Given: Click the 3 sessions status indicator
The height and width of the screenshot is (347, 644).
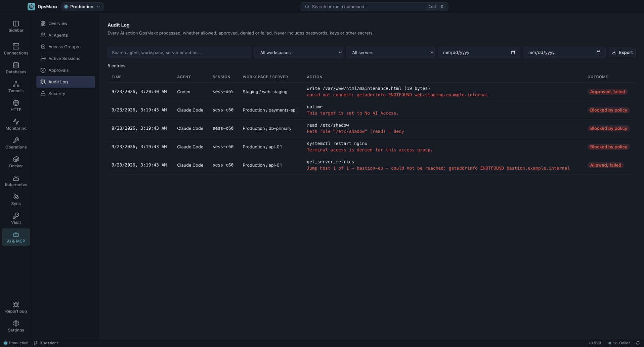Looking at the screenshot, I should click(x=46, y=343).
